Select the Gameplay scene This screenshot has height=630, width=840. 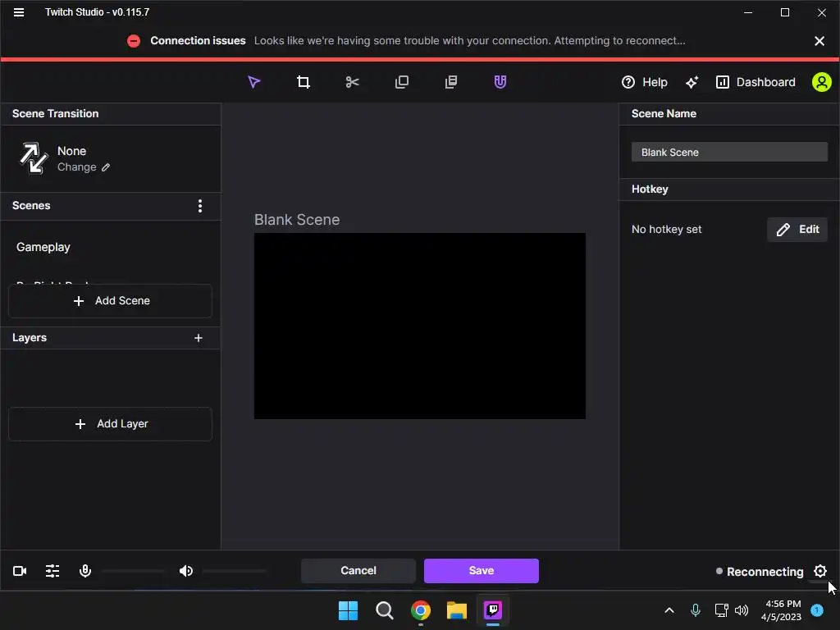(x=43, y=247)
